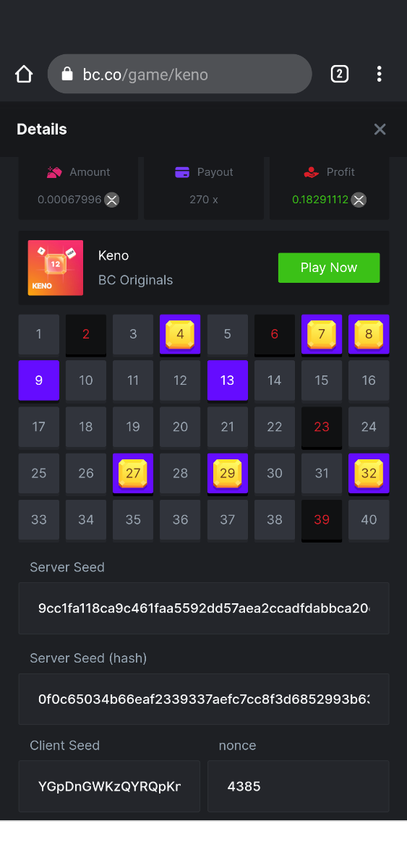Click the bc.co/game/keno address bar
The image size is (407, 868).
point(180,74)
